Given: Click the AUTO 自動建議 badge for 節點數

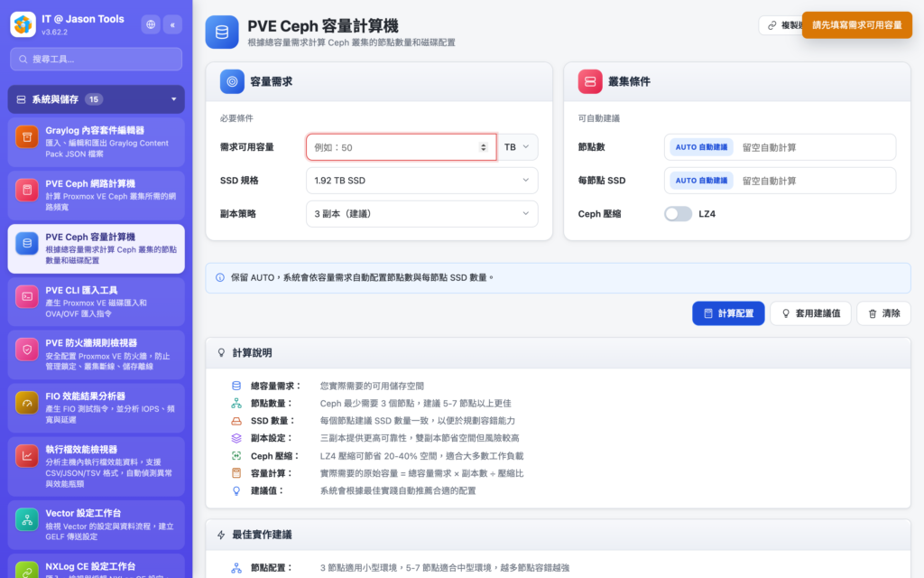Looking at the screenshot, I should click(701, 147).
